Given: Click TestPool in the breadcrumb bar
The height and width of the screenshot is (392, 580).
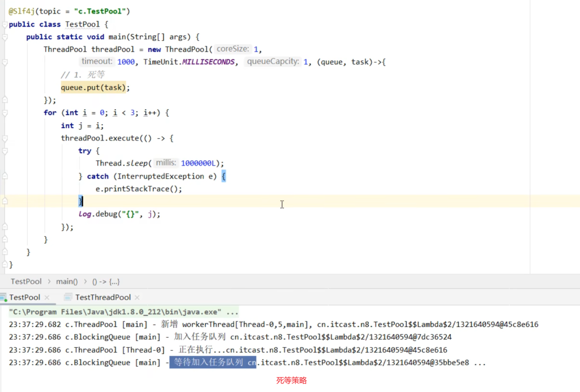Looking at the screenshot, I should (x=26, y=282).
